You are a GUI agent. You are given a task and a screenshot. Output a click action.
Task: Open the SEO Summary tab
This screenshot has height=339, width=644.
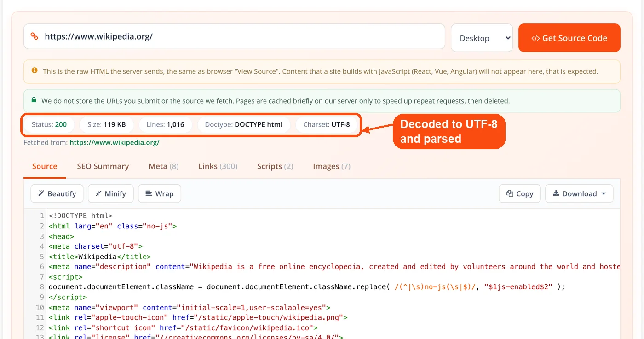(x=103, y=166)
